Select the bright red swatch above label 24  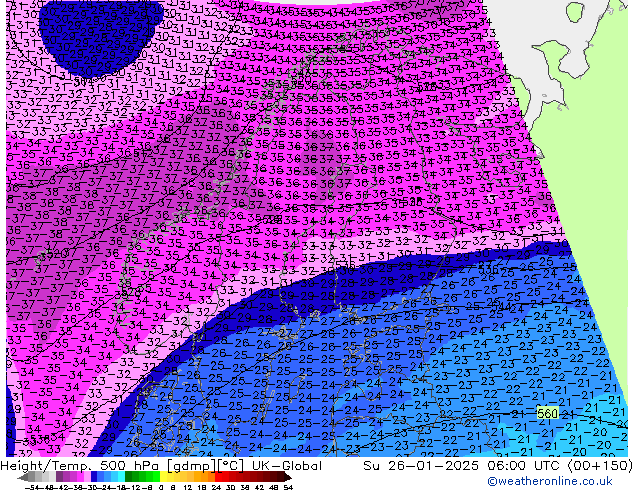(x=218, y=477)
